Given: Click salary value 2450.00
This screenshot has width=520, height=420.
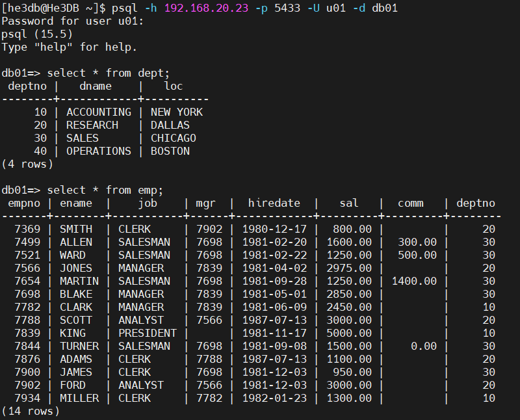Looking at the screenshot, I should (349, 308).
